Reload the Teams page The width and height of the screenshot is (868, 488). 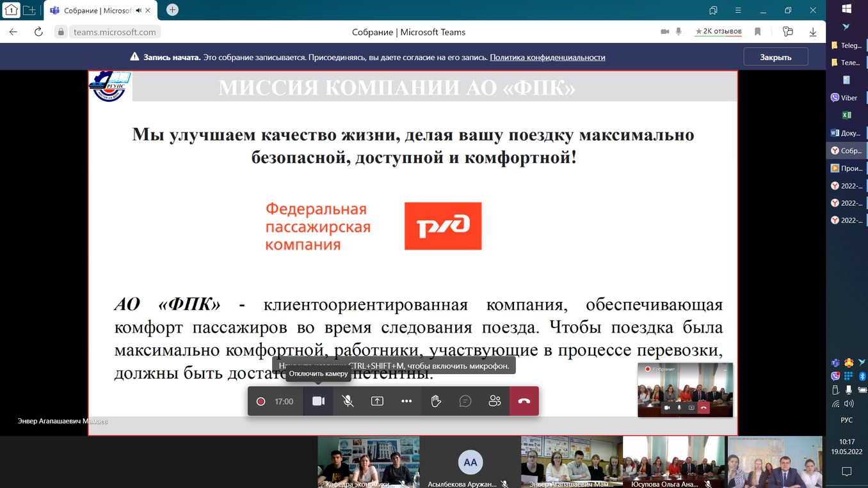[38, 32]
